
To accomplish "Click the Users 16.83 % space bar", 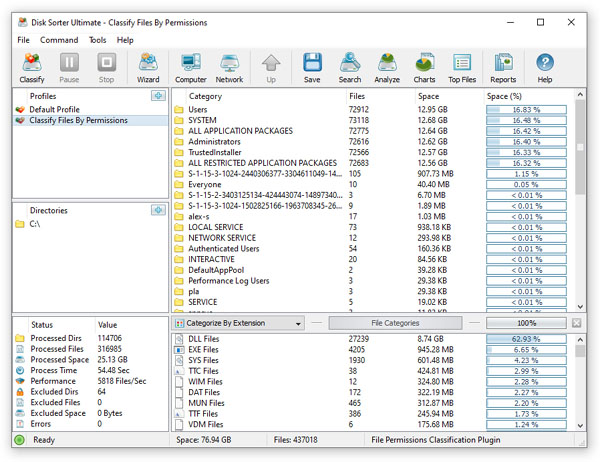I will tap(526, 109).
